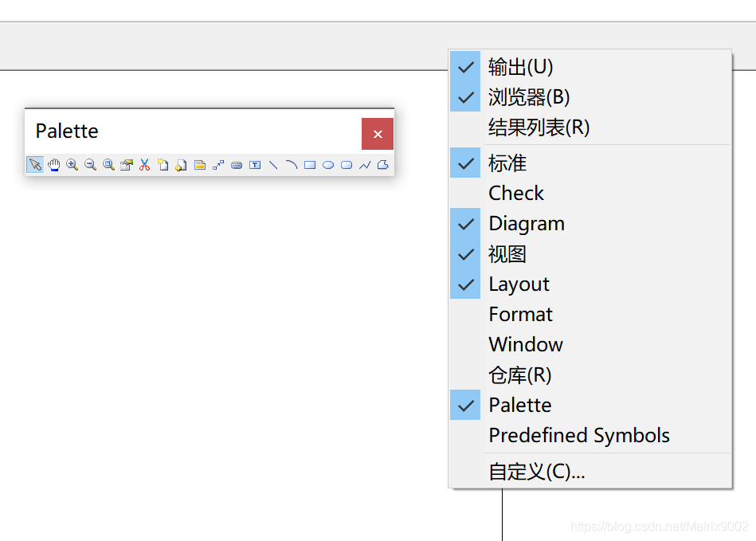Toggle the Layout toolbar off

pyautogui.click(x=590, y=284)
